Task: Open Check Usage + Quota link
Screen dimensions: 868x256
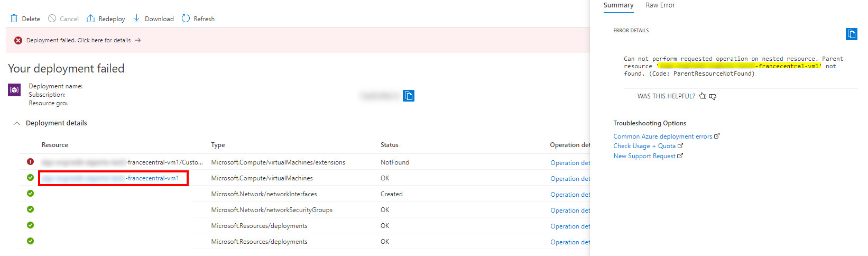Action: (648, 146)
